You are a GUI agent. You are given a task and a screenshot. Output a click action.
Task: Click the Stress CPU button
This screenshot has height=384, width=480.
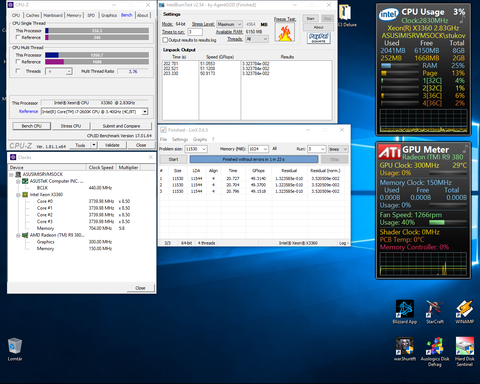71,126
